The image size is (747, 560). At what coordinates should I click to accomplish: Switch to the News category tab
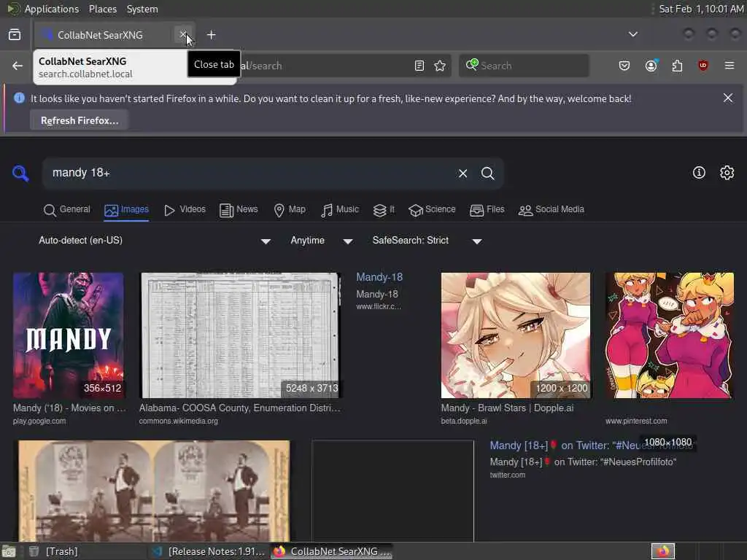[239, 209]
